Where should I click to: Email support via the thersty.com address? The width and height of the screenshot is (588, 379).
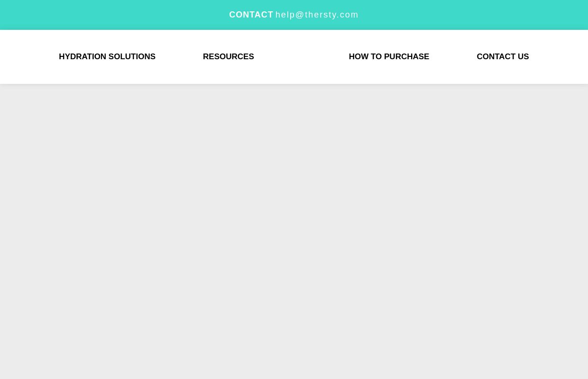coord(317,15)
